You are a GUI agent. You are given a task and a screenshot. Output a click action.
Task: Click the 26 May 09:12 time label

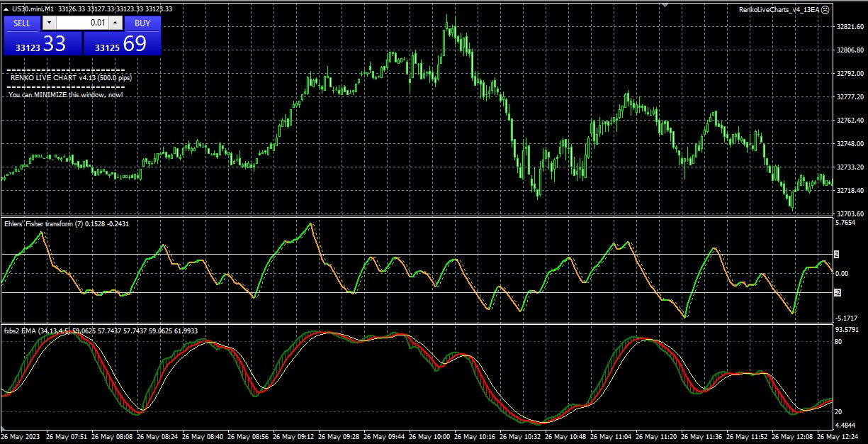tap(293, 436)
